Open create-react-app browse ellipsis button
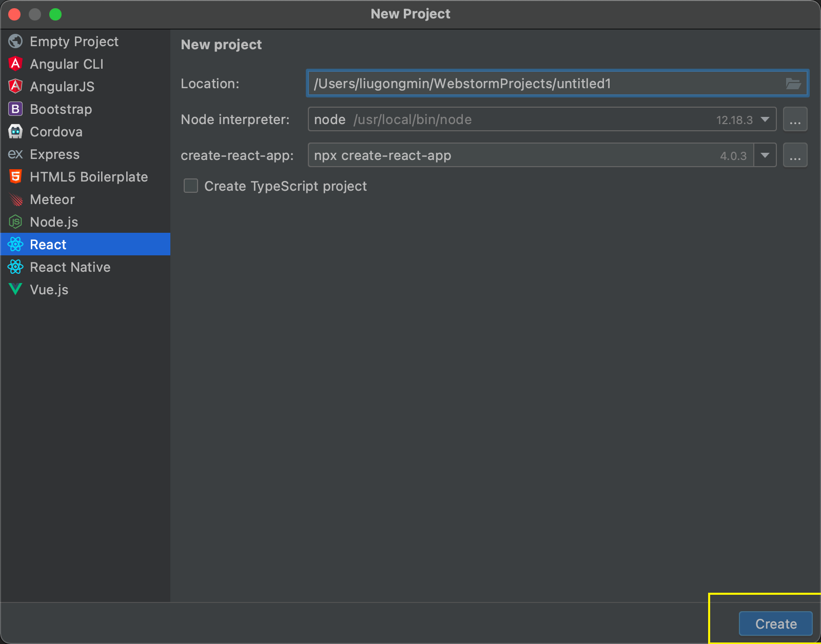This screenshot has height=644, width=821. click(x=795, y=155)
